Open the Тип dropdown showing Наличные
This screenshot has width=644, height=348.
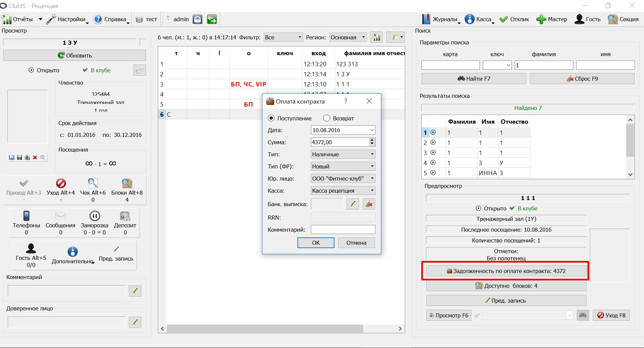343,154
